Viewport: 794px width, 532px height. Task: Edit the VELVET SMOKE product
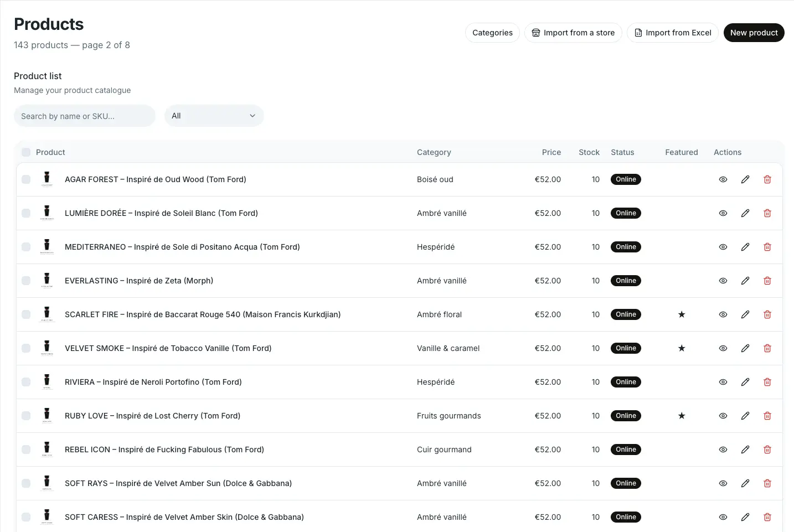pos(745,348)
